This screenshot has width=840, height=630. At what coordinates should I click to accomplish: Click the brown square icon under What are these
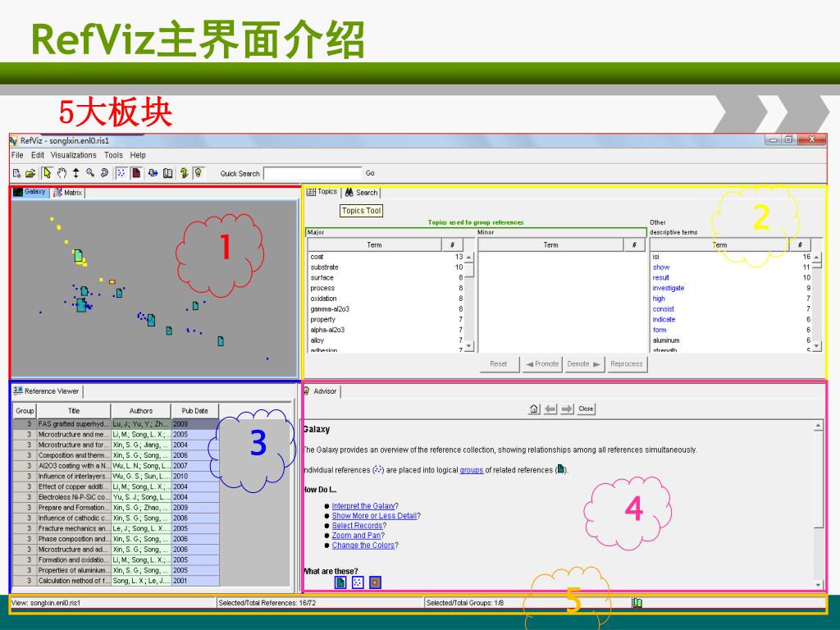click(375, 582)
